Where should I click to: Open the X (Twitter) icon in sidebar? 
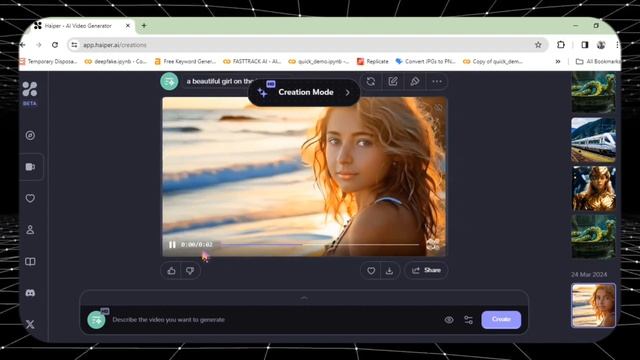[30, 324]
